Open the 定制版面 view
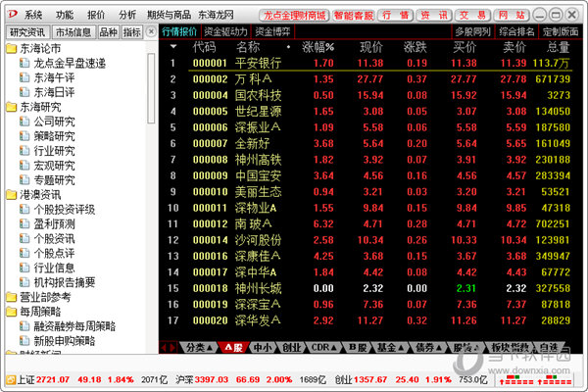This screenshot has height=392, width=588. (561, 32)
